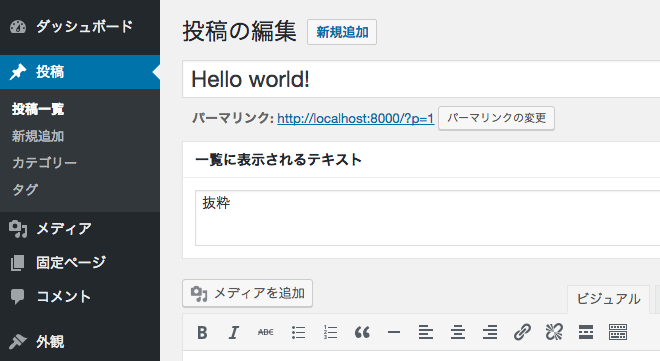Screen dimensions: 660x361
Task: Insert a horizontal line
Action: 394,332
